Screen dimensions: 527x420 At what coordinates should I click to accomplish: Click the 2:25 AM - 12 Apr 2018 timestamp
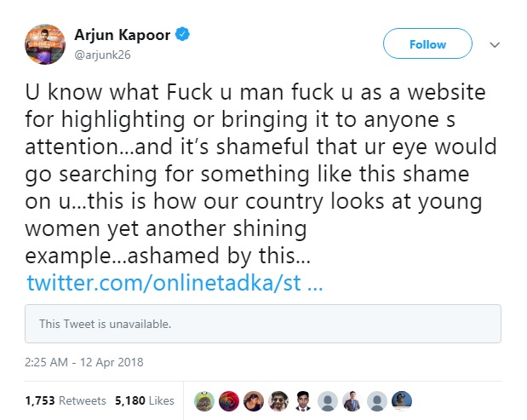click(x=84, y=362)
